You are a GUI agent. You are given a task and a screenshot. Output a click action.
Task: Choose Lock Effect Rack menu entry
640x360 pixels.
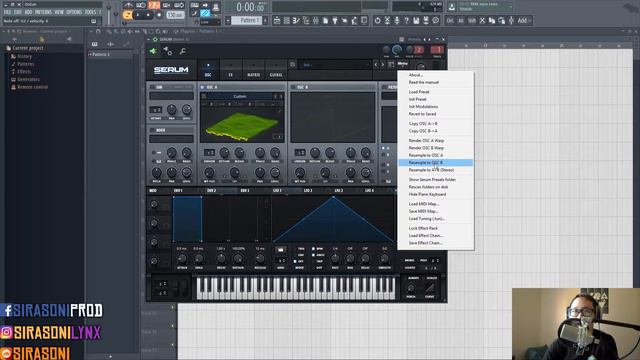click(436, 228)
